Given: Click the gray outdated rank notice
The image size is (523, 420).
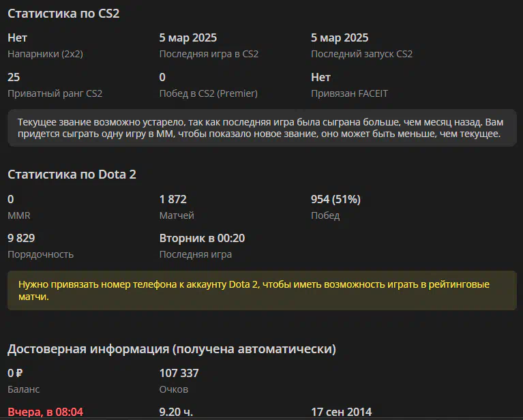Looking at the screenshot, I should pos(261,128).
